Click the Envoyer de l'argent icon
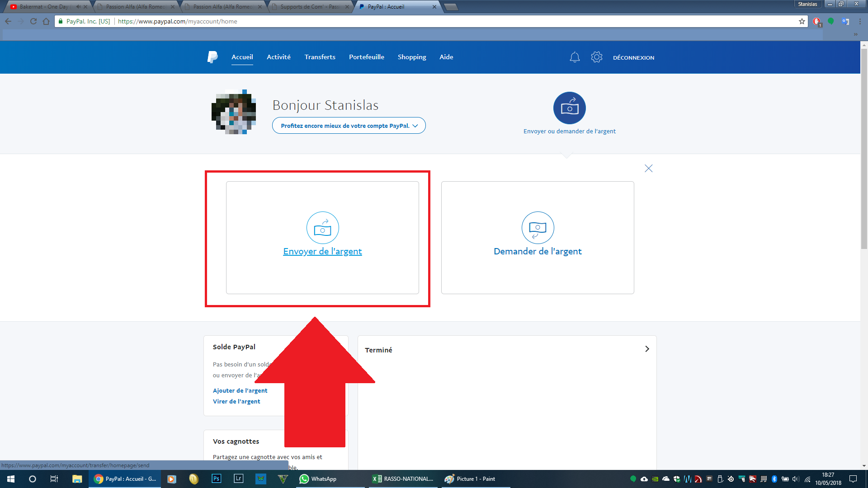Screen dimensions: 868x488 coord(322,228)
